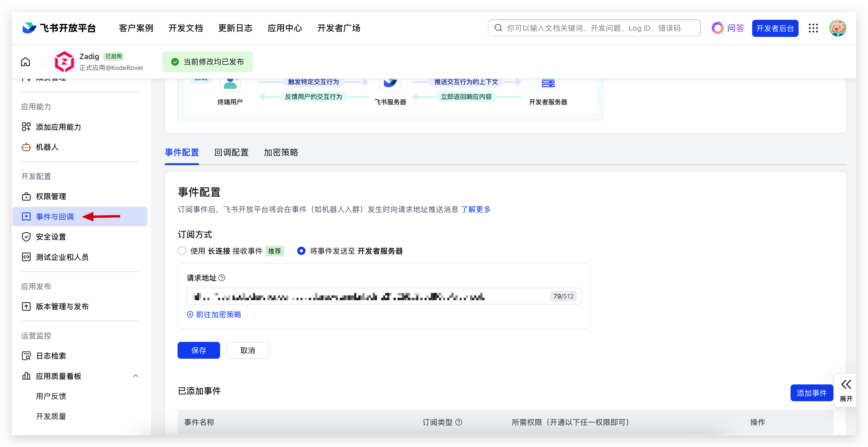Click the 订阅类型 help icon
This screenshot has width=868, height=447.
pos(459,422)
